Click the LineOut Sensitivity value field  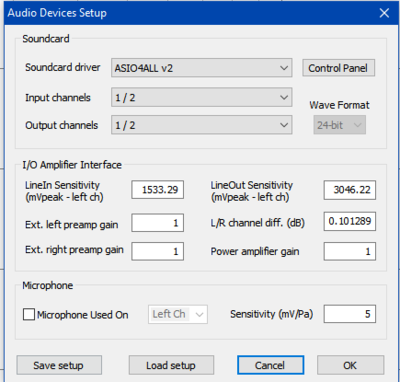click(x=350, y=190)
